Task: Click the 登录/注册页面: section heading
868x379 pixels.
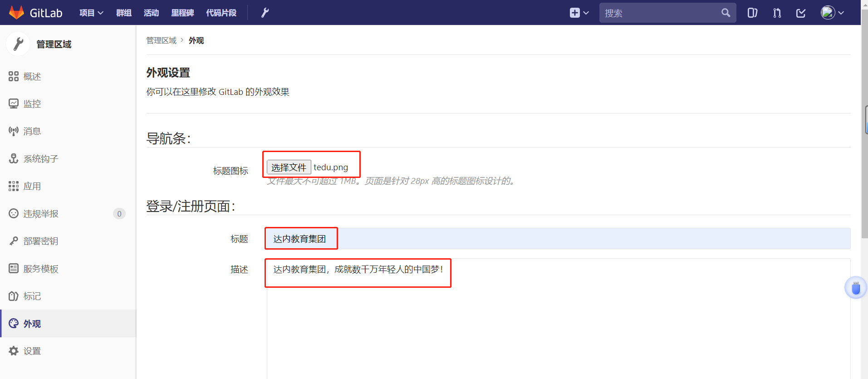Action: pos(191,206)
